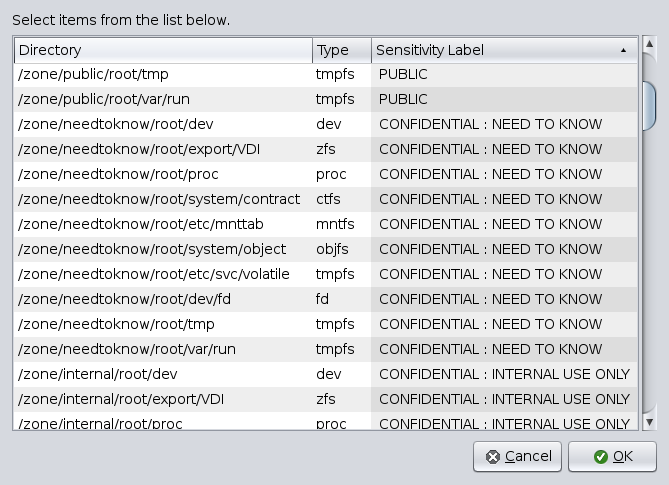Click the Sensitivity Label sort arrow
Image resolution: width=669 pixels, height=485 pixels.
(x=623, y=50)
